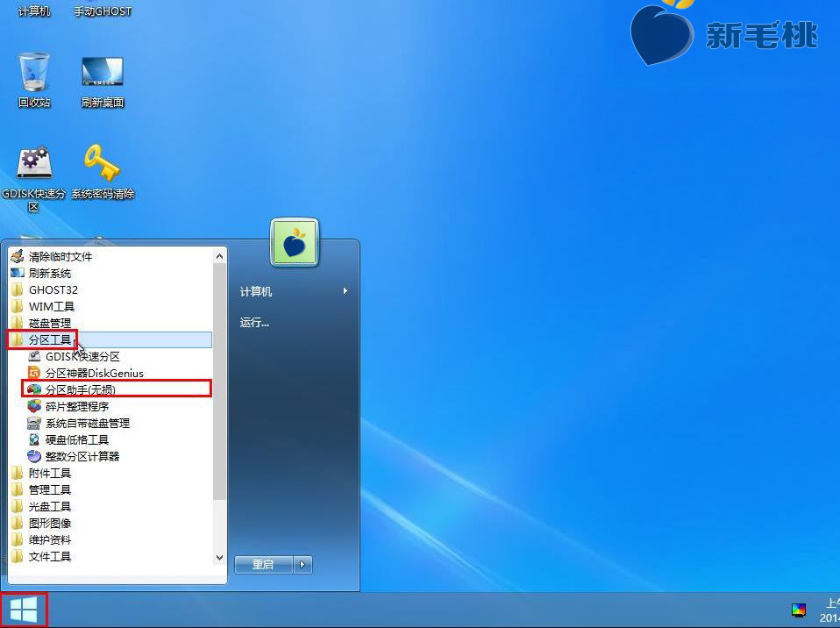
Task: Collapse the 分区工具 folder
Action: pos(110,339)
